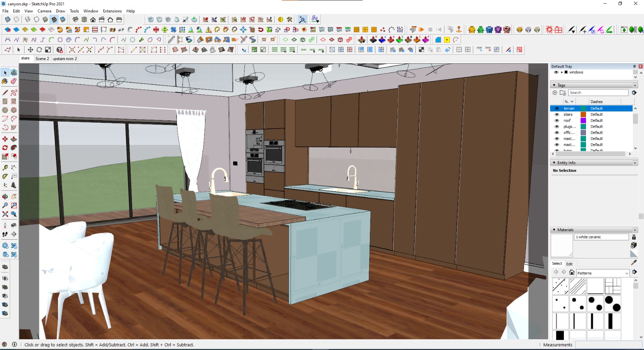
Task: Open the Patterns material library dropdown
Action: pos(627,273)
